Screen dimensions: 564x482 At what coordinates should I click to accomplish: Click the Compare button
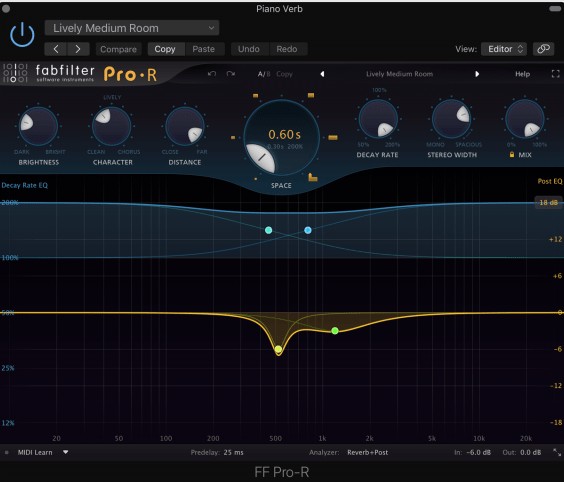click(x=118, y=49)
